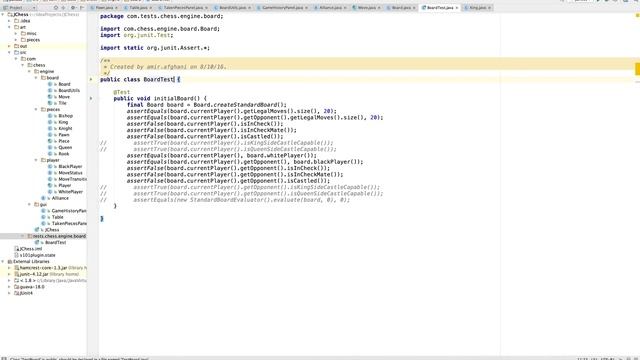Select the Tile class file icon
640x360 pixels.
pyautogui.click(x=50, y=103)
